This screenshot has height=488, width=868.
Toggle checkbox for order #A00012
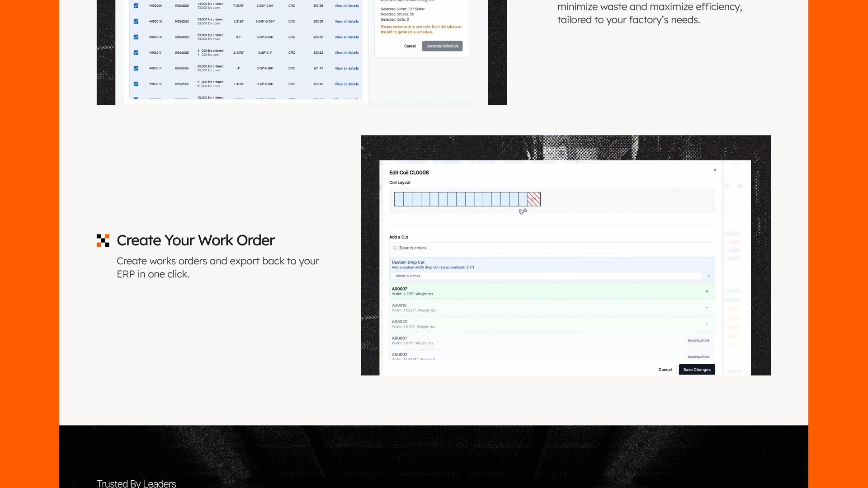[x=136, y=84]
